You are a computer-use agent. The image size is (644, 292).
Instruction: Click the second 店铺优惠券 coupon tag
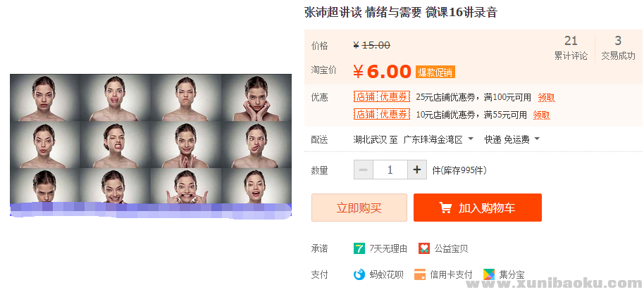coord(382,114)
